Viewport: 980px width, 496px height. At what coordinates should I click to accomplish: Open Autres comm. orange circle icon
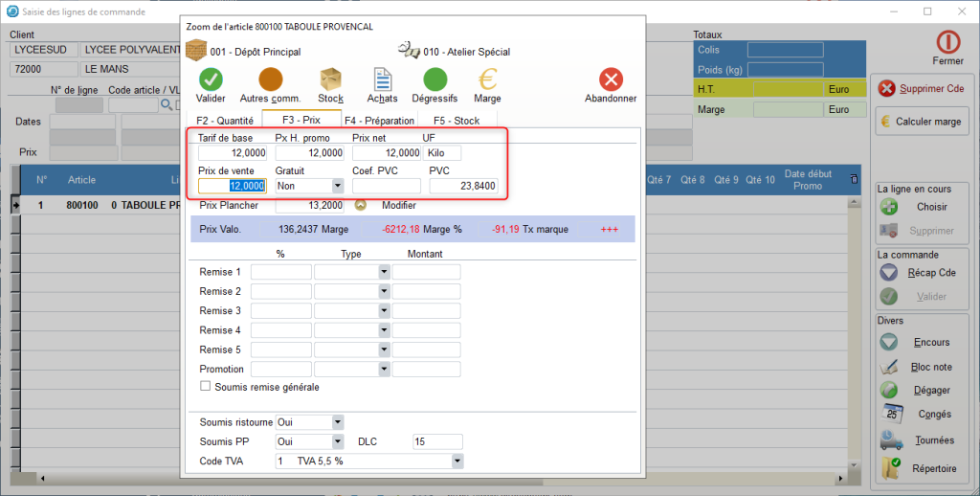tap(271, 79)
